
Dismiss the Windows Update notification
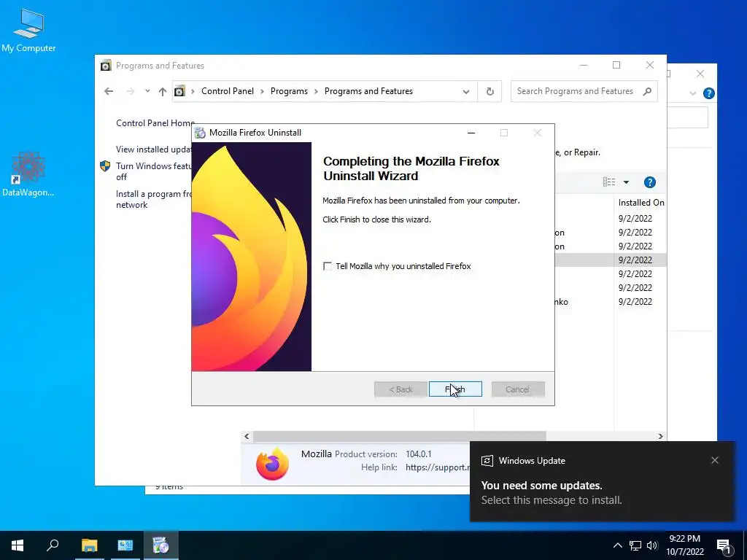coord(715,460)
